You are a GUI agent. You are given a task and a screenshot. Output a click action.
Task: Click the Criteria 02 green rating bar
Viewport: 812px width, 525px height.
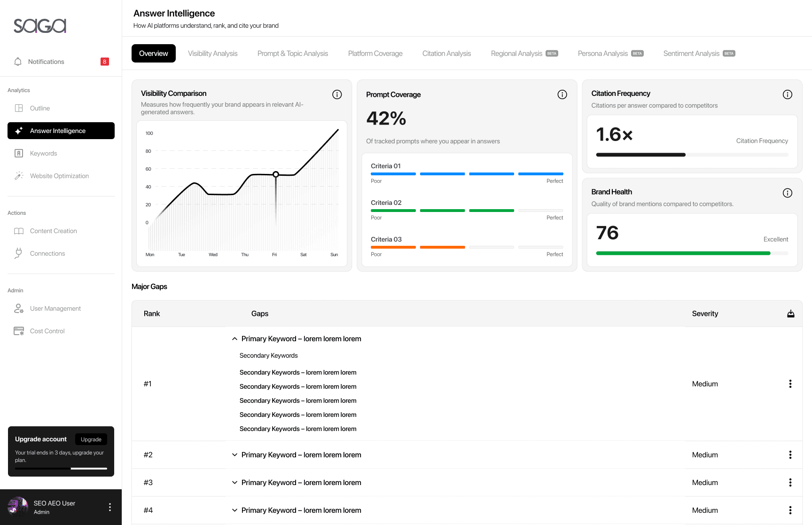[467, 211]
